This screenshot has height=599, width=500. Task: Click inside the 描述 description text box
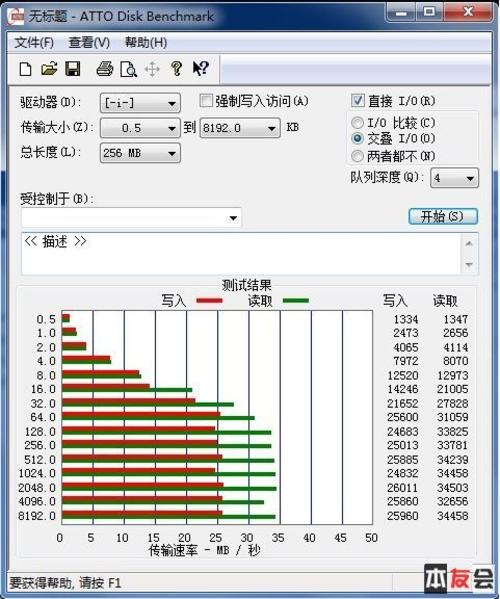click(x=241, y=254)
